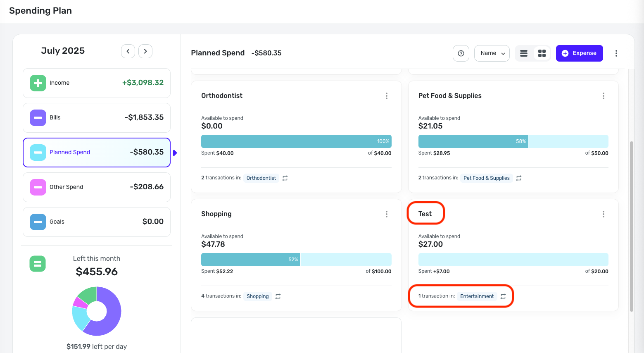
Task: Click the Test card title
Action: 425,214
